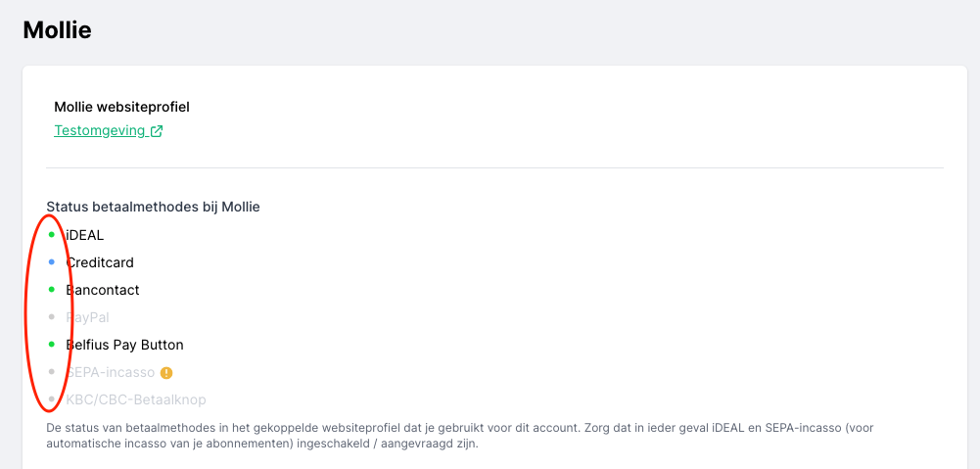Click the 'Status betaalmethodes bij Mollie' heading

(153, 207)
